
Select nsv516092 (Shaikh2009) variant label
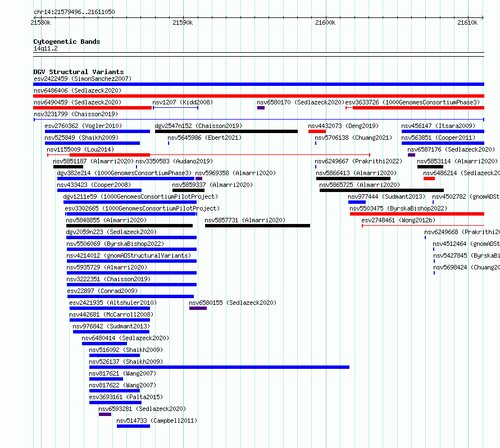[x=126, y=350]
